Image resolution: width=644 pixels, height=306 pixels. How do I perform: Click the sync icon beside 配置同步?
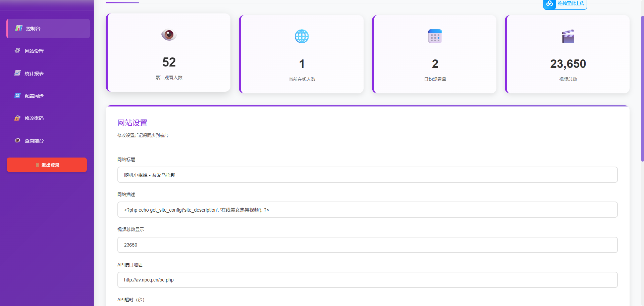pos(17,95)
